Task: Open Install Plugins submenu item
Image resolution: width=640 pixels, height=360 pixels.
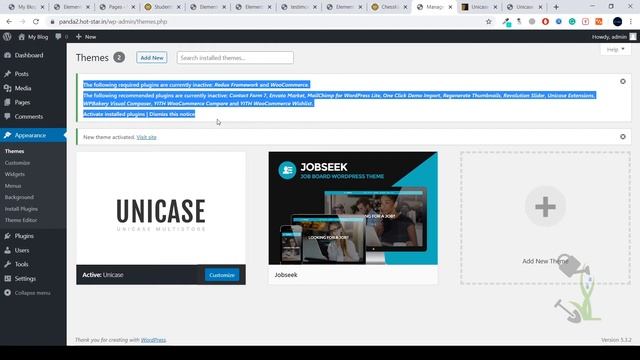Action: (21, 209)
